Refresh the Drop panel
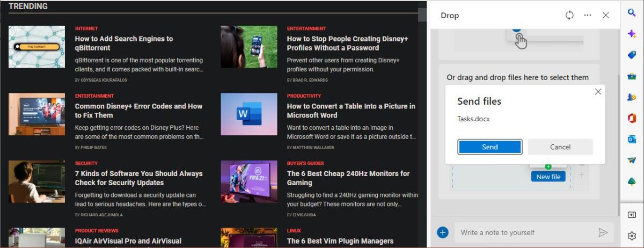 point(569,15)
